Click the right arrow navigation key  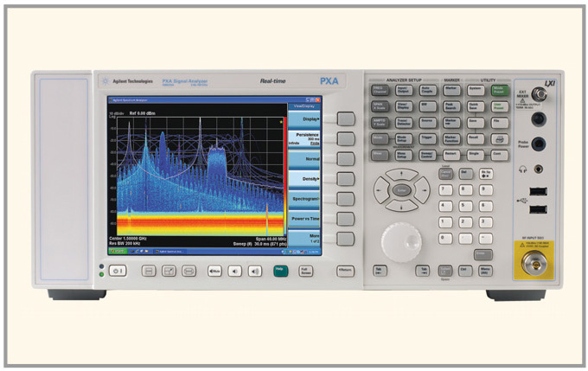(x=423, y=190)
